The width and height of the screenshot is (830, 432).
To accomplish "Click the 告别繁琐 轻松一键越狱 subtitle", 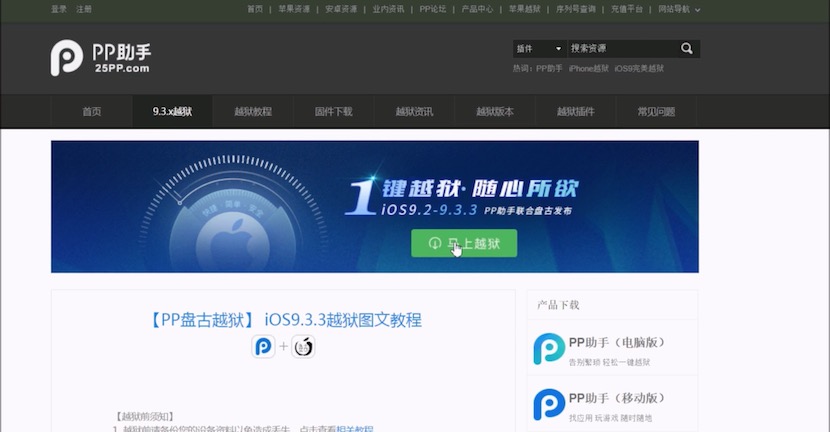I will 609,363.
